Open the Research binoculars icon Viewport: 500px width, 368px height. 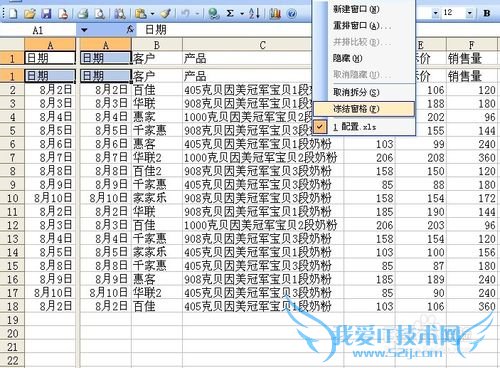point(120,14)
